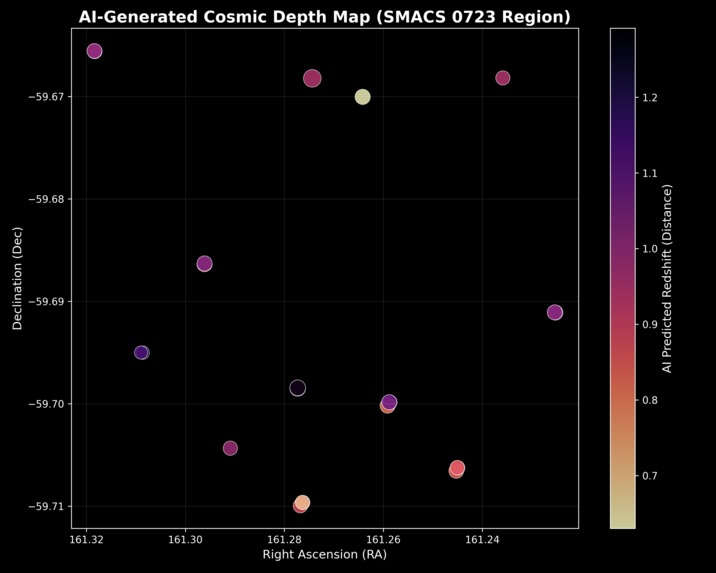Click the 0.9 tick on the redshift colorbar
This screenshot has height=573, width=716.
[x=648, y=325]
